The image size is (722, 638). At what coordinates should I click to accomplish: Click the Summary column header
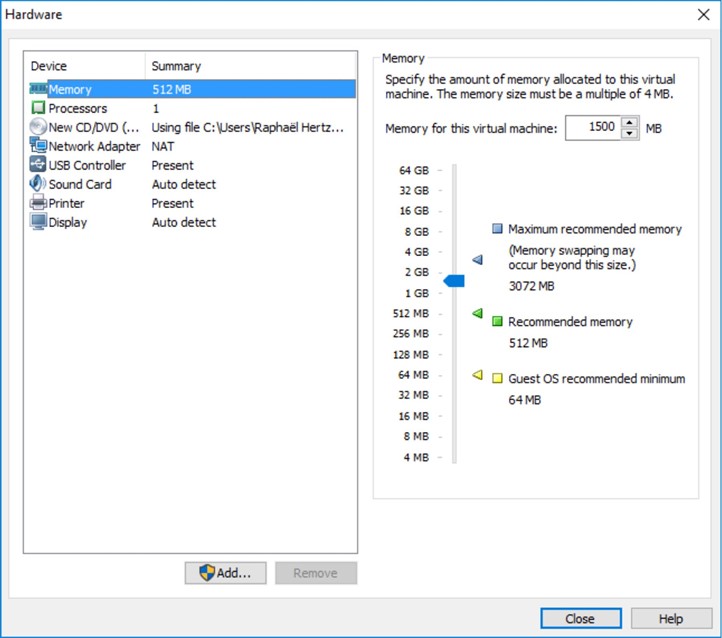pos(251,66)
